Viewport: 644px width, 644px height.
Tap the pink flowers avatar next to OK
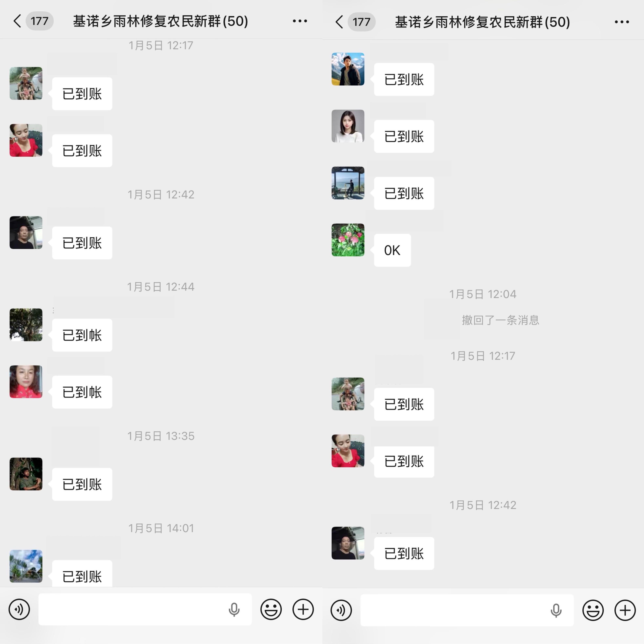[x=348, y=240]
